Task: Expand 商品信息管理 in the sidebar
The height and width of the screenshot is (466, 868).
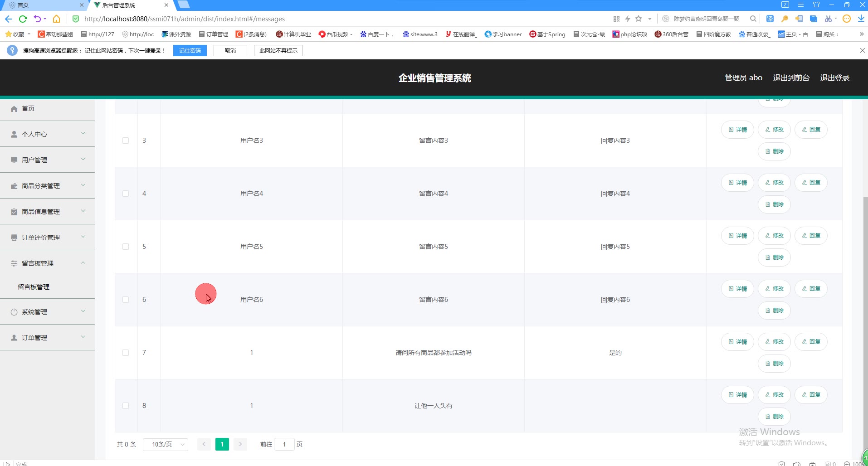Action: (x=47, y=212)
